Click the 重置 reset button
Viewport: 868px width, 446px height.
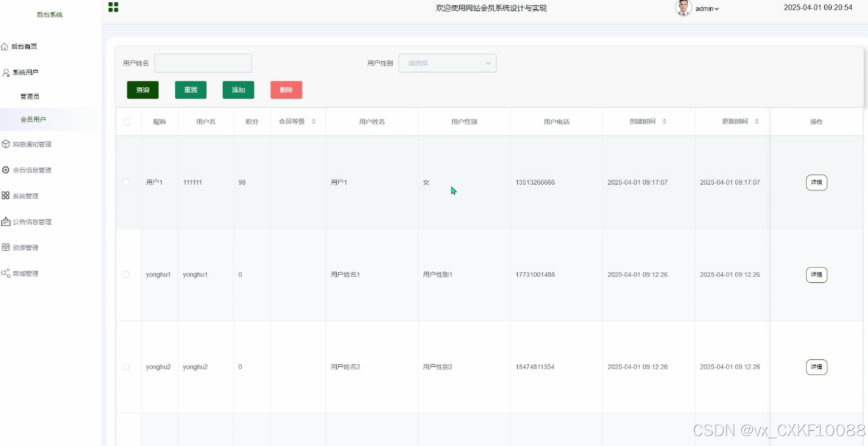pos(191,90)
